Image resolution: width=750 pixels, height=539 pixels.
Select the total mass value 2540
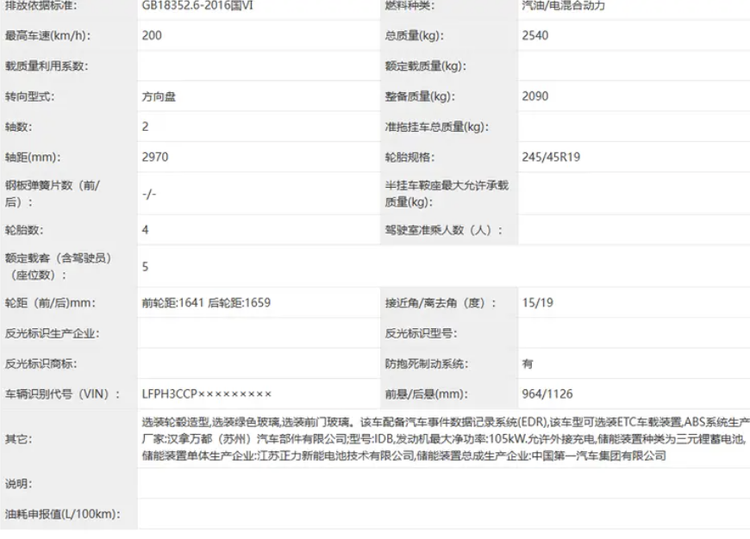[535, 36]
